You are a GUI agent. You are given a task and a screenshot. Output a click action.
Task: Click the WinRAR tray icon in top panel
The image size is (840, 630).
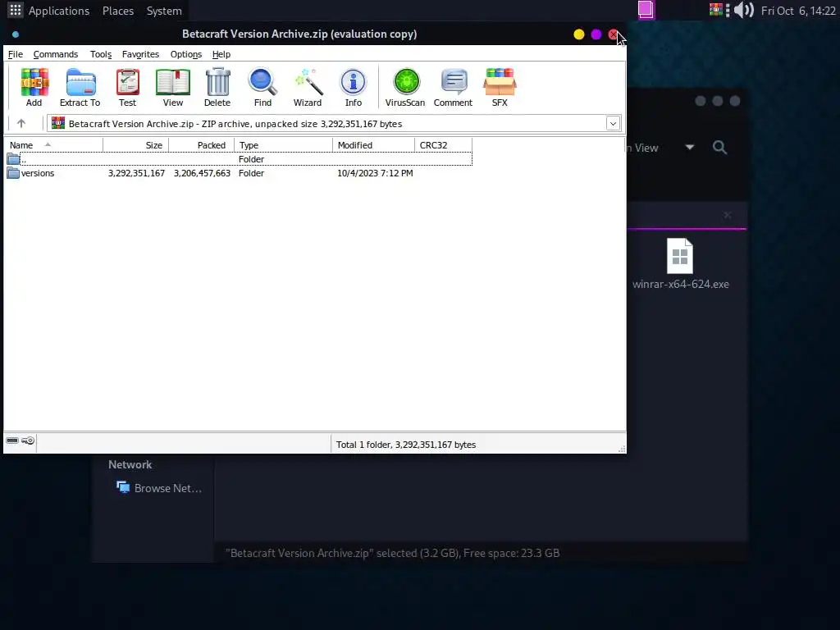click(715, 10)
